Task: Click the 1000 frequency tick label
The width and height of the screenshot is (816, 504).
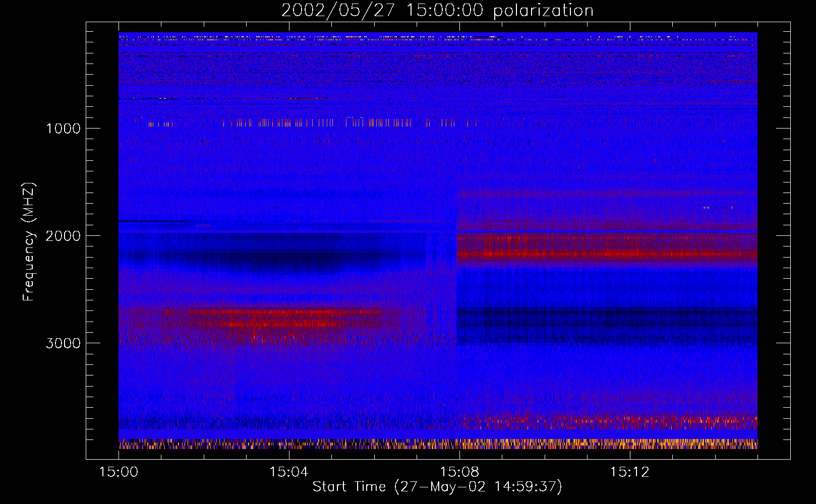Action: pyautogui.click(x=63, y=128)
